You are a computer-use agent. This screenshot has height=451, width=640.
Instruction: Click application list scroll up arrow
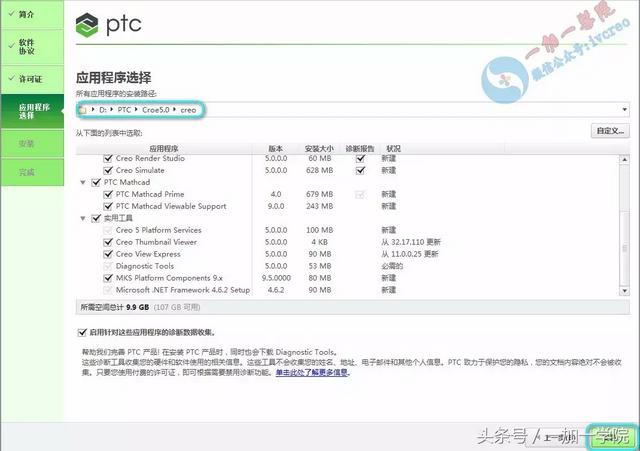click(624, 159)
